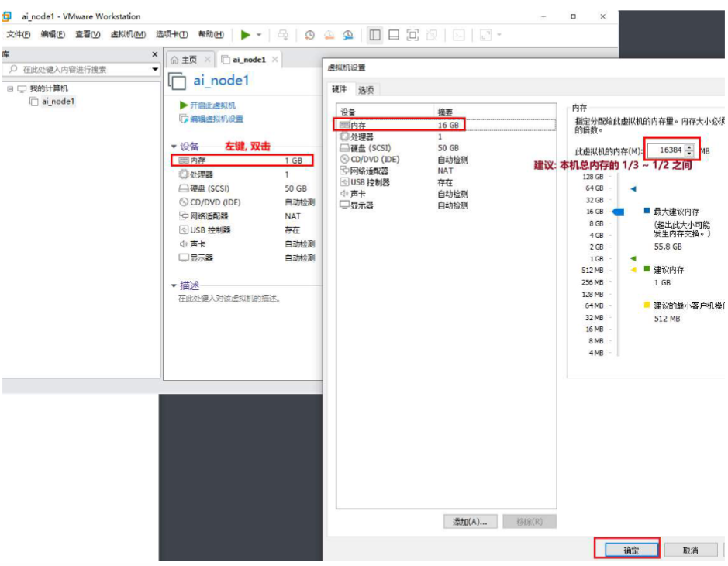The width and height of the screenshot is (728, 566).
Task: Select 硬盘 (SCSI) row in settings dialog
Action: coord(447,148)
